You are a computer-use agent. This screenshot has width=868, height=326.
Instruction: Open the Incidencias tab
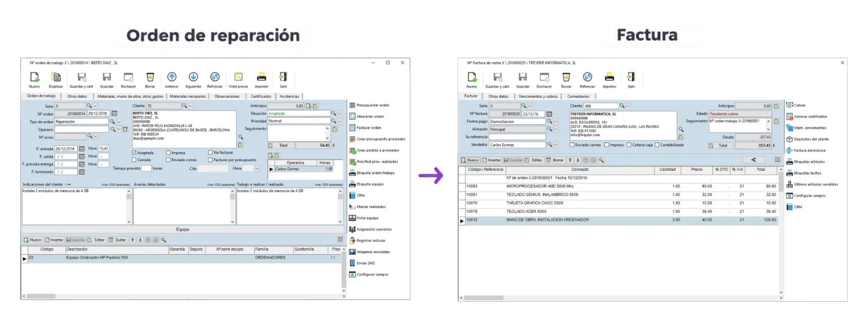point(289,96)
